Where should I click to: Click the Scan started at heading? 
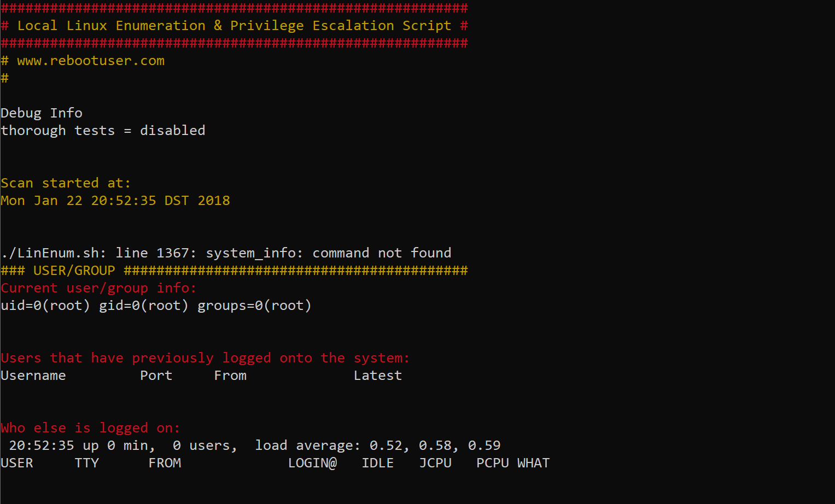66,183
